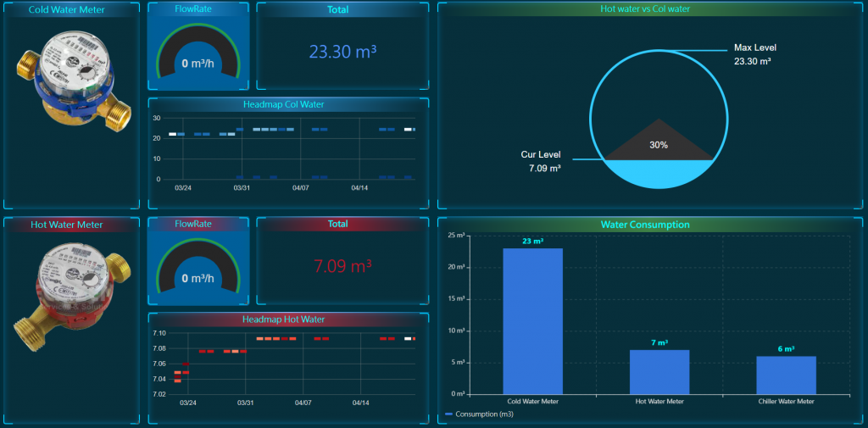Viewport: 868px width, 428px height.
Task: Open the Headmap Col Water panel title
Action: [x=288, y=105]
